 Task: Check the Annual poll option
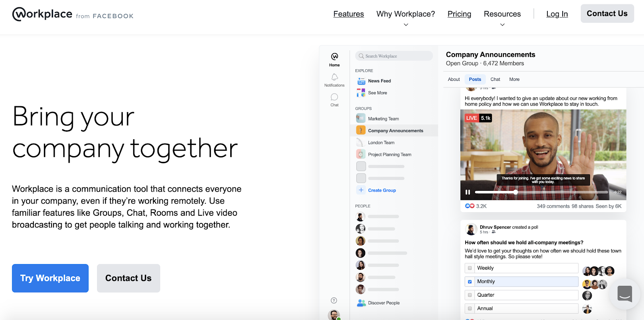470,309
